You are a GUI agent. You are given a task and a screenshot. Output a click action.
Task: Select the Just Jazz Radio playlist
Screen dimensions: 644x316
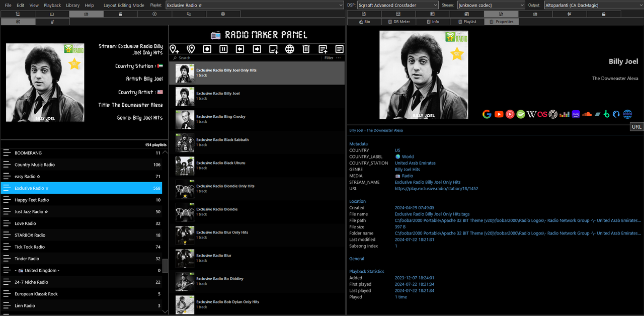tap(81, 212)
